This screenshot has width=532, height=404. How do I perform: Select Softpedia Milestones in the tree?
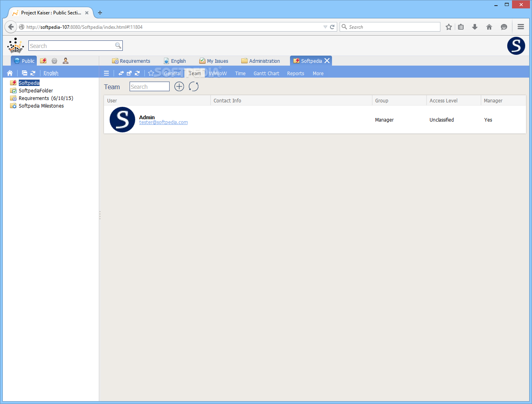click(41, 106)
